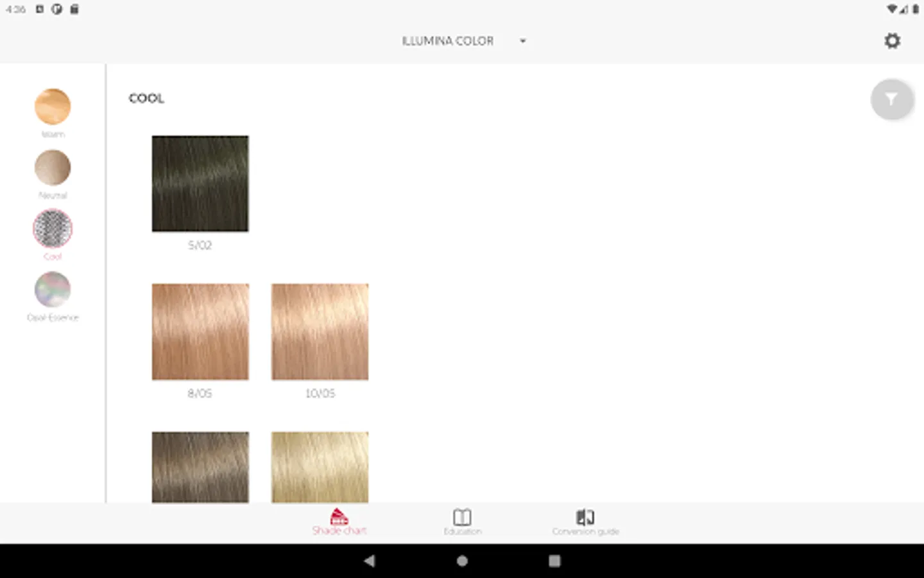Screen dimensions: 924x578
Task: Open the ILLUMINA COLOR dropdown
Action: click(464, 41)
